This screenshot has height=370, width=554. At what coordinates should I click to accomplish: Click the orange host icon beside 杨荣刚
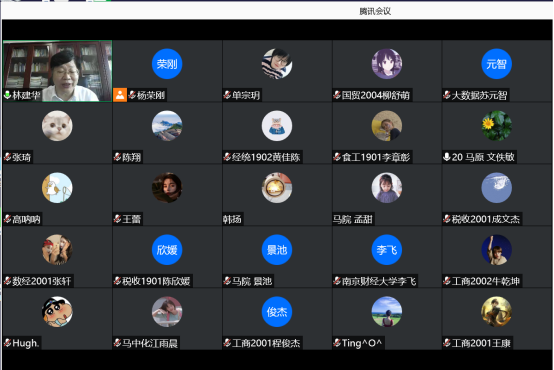pos(120,95)
